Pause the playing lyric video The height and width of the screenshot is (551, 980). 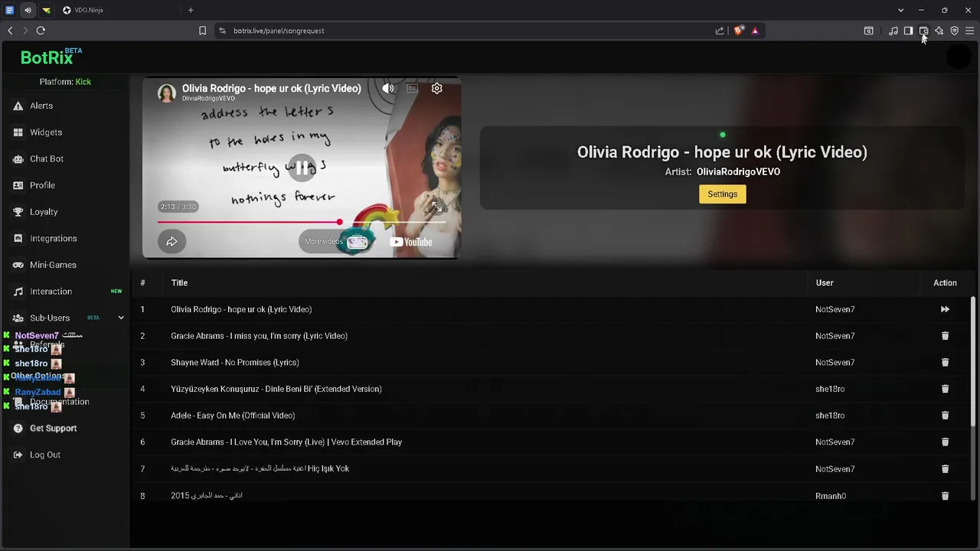coord(302,168)
